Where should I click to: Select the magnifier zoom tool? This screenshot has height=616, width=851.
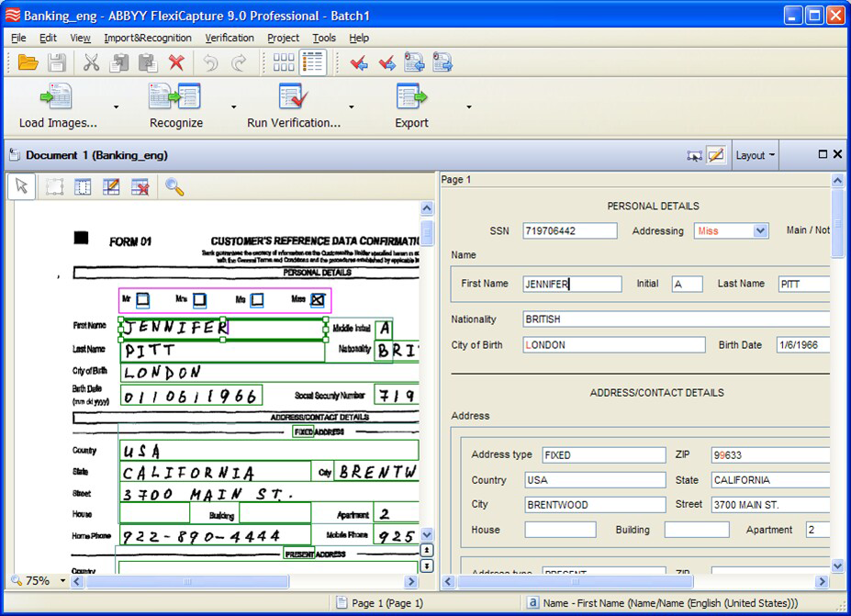tap(174, 187)
